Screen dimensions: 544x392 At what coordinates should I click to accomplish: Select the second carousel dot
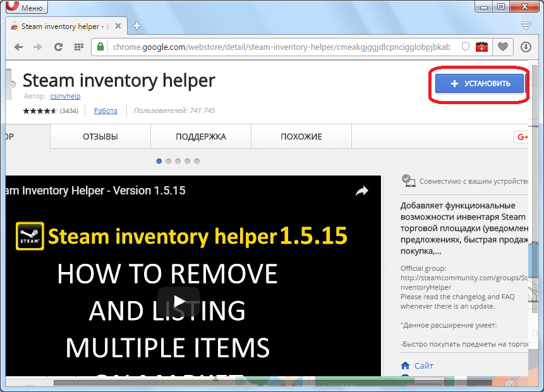(x=168, y=161)
